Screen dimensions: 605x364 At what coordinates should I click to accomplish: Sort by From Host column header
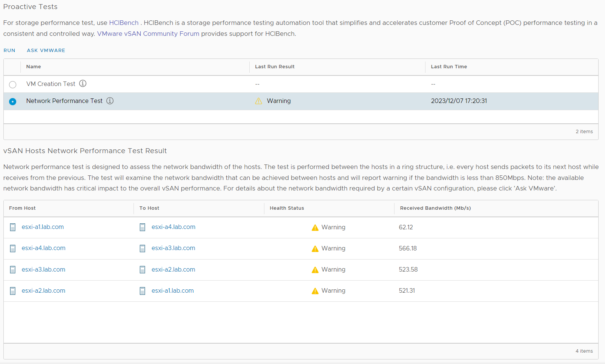click(x=22, y=208)
